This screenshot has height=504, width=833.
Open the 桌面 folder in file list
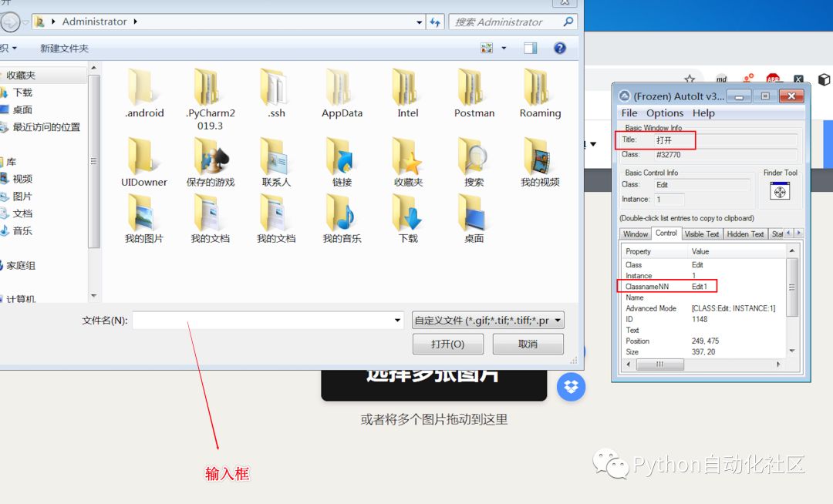(x=474, y=219)
